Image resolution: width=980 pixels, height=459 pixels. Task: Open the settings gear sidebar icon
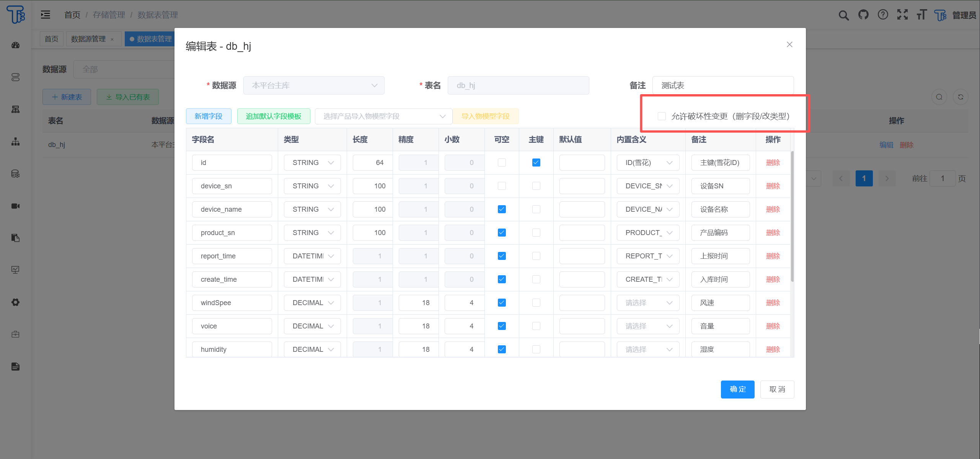(15, 302)
